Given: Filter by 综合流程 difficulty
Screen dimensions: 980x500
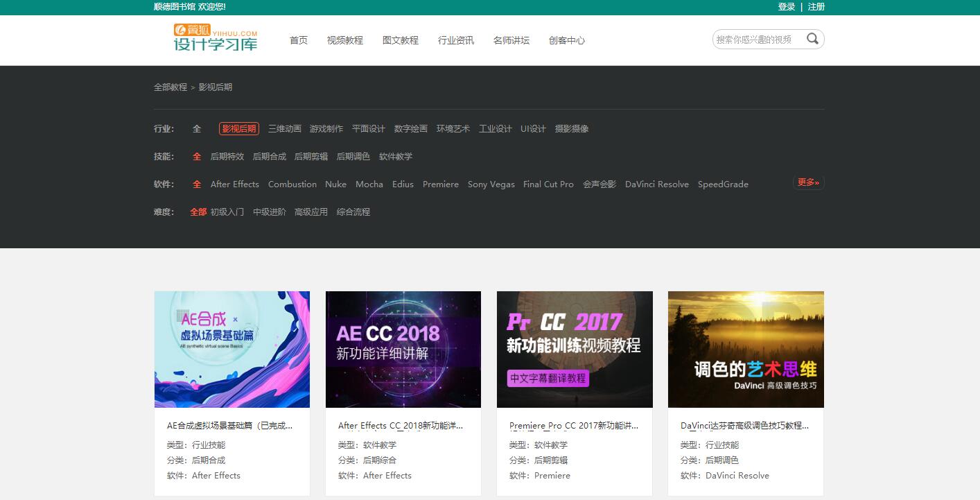Looking at the screenshot, I should click(353, 212).
